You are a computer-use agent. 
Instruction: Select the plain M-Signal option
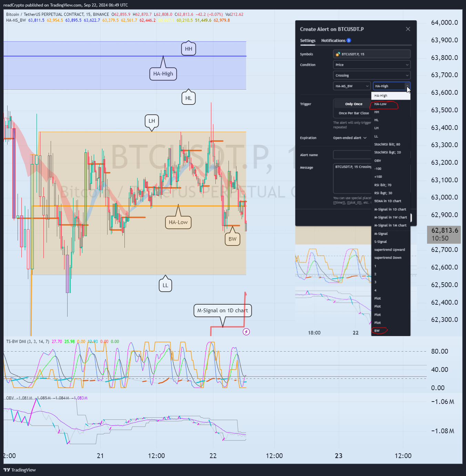click(391, 234)
